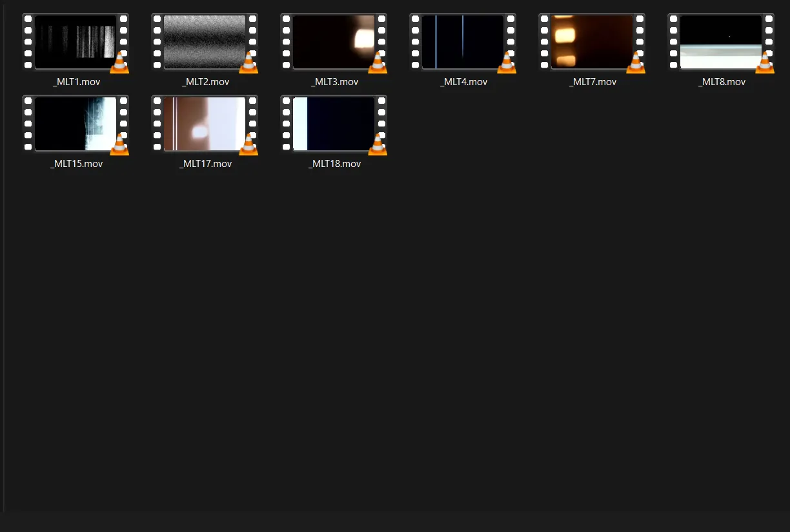Click the VLC cone icon on _MLT17.mov
This screenshot has width=790, height=532.
click(248, 146)
